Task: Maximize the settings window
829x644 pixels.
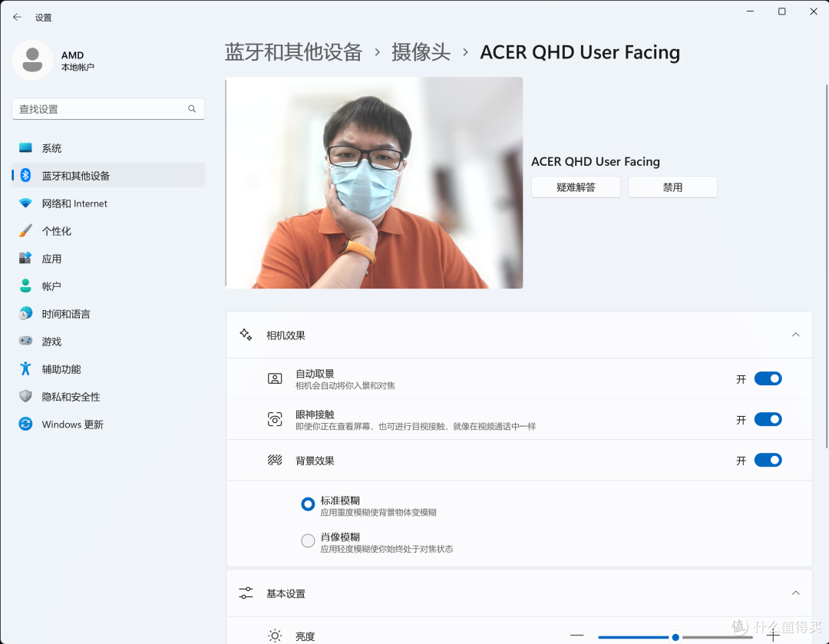Action: 782,12
